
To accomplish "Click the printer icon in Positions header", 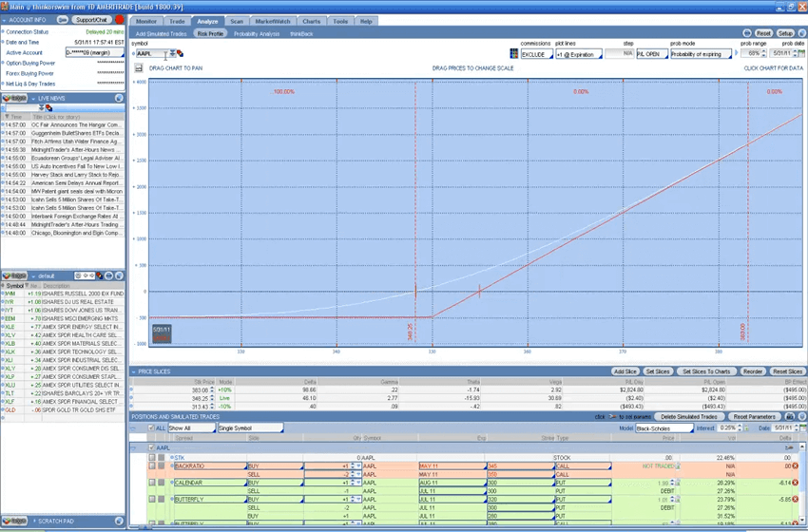I will (x=789, y=416).
